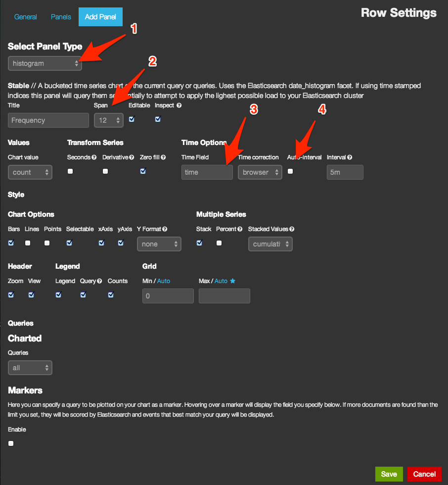448x485 pixels.
Task: Toggle the yAxis checkbox
Action: point(121,243)
